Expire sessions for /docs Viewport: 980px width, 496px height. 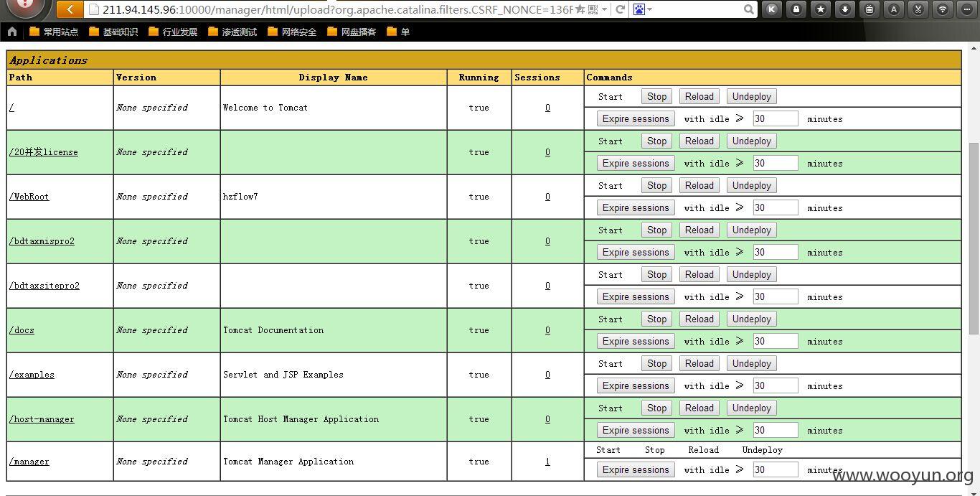636,342
